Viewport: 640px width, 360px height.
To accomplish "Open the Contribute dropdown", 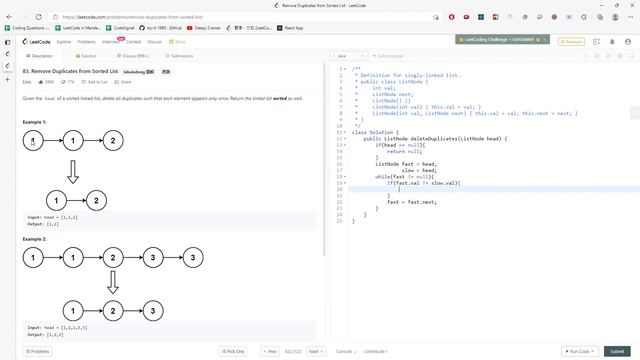I will (376, 351).
